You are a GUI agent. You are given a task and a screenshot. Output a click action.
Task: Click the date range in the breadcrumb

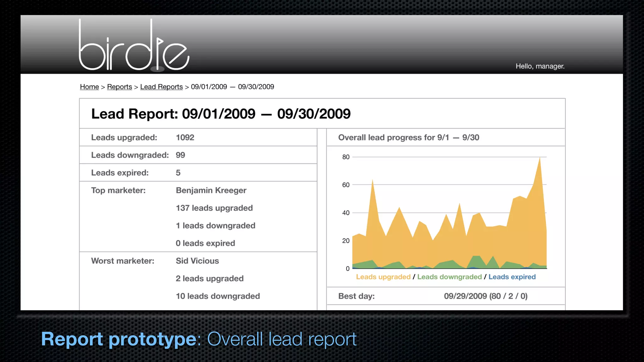coord(232,87)
